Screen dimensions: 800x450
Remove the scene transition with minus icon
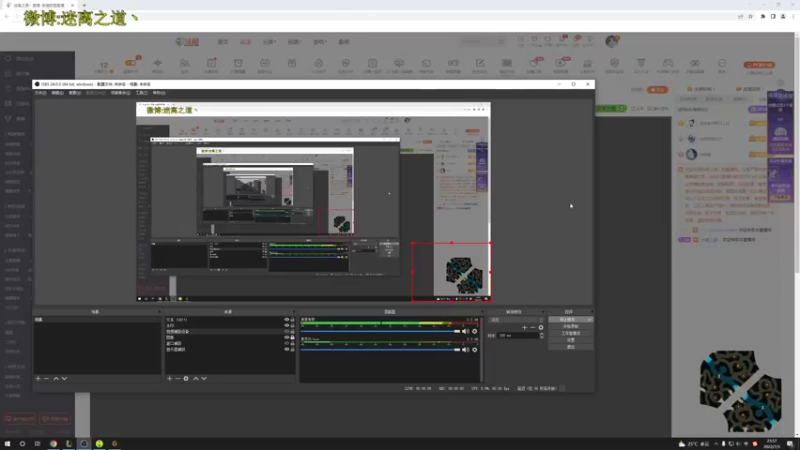click(x=533, y=328)
